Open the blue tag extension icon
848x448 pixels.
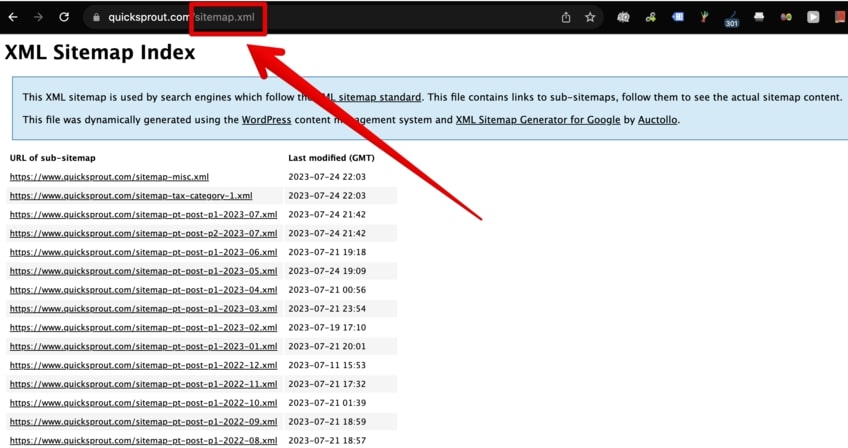coord(678,17)
